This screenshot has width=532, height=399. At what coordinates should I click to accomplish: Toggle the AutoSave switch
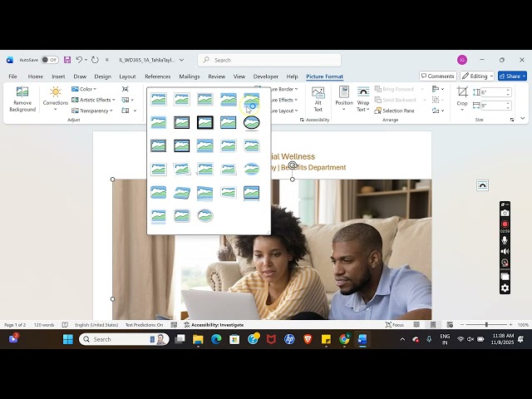coord(50,60)
